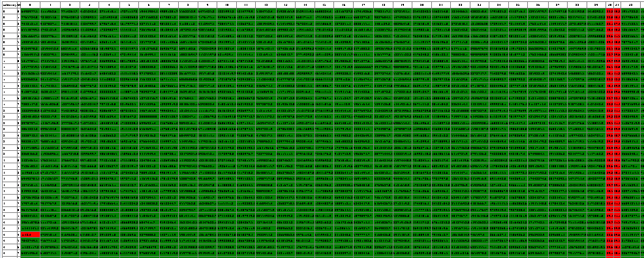This screenshot has height=258, width=644.
Task: Select column header 29
Action: click(x=596, y=5)
